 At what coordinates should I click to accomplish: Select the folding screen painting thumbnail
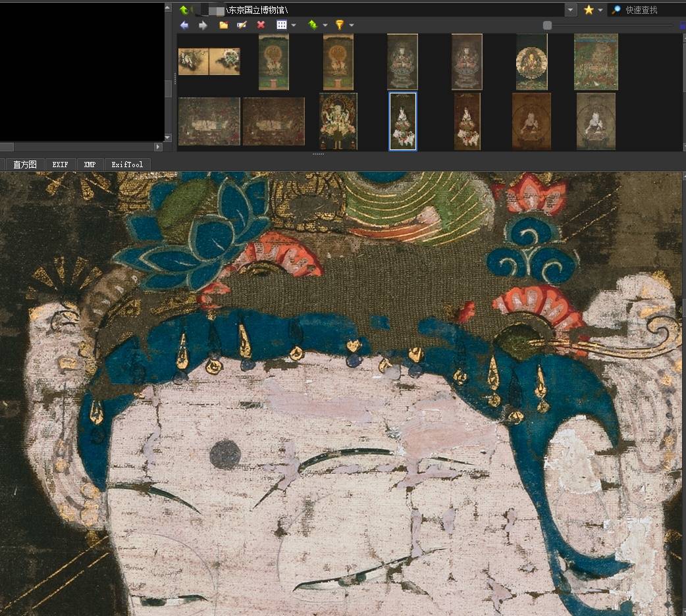pyautogui.click(x=209, y=61)
